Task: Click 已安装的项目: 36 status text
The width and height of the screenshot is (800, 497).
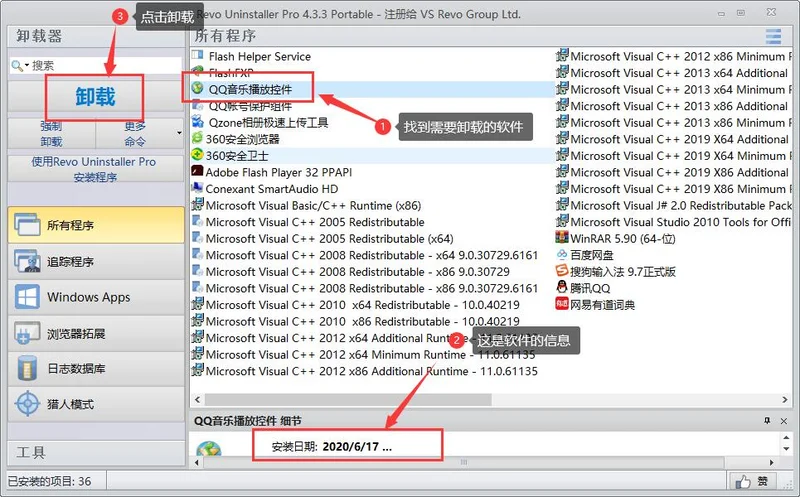Action: (x=49, y=481)
